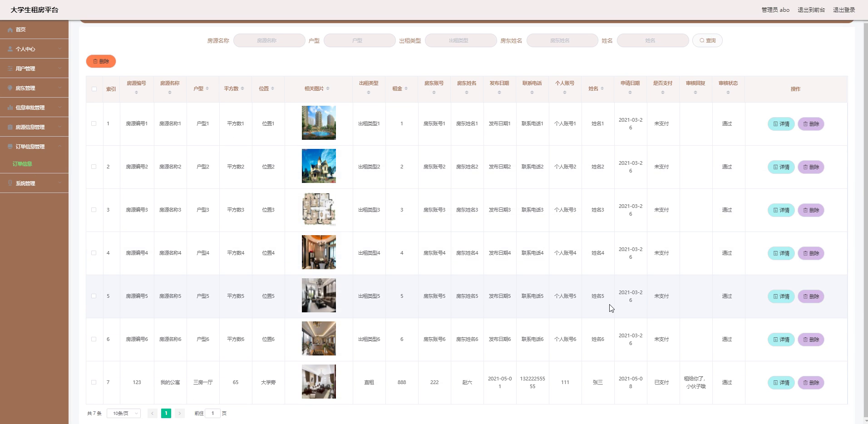Sort by 相关图片 column arrows
Viewport: 868px width, 424px height.
coord(328,89)
